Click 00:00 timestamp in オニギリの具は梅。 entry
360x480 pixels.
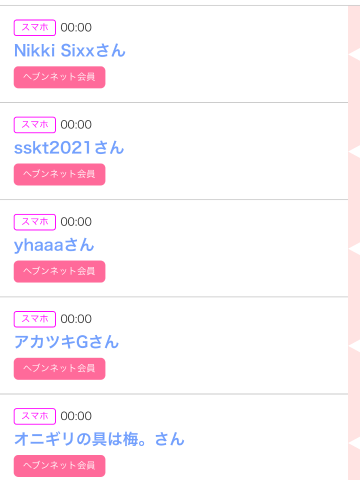[76, 416]
